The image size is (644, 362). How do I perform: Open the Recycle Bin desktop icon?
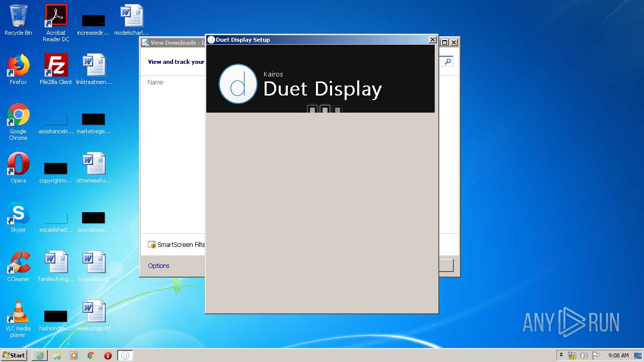pyautogui.click(x=18, y=20)
